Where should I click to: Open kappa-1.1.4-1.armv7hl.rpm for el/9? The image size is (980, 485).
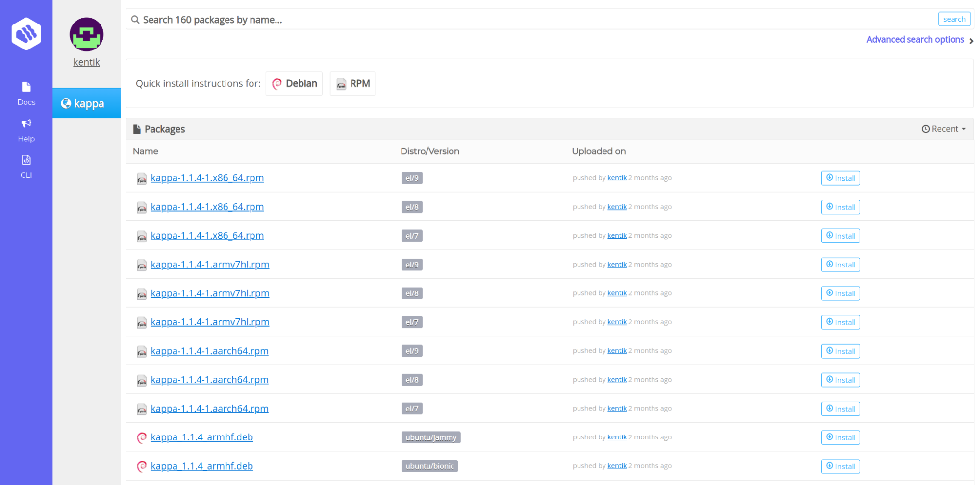tap(210, 265)
